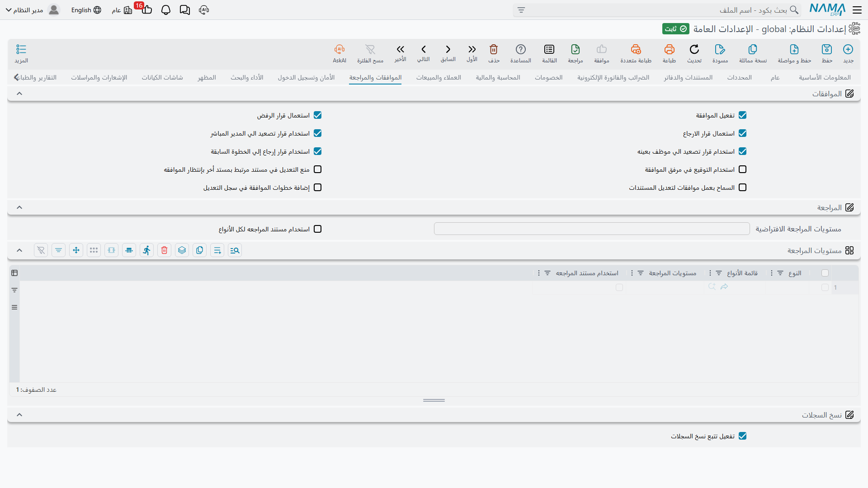Create a similar copy (نسخة مماثلة)

(753, 49)
